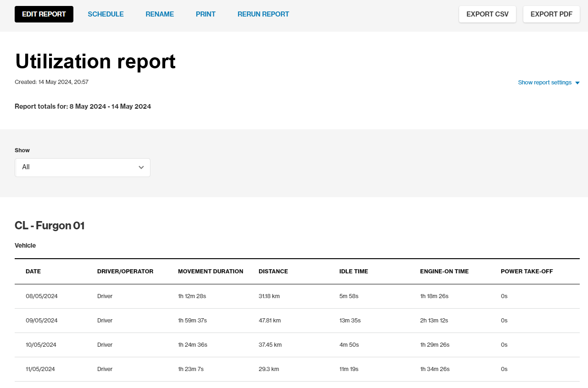588x388 pixels.
Task: Select the 09/05/2024 table row
Action: point(42,321)
